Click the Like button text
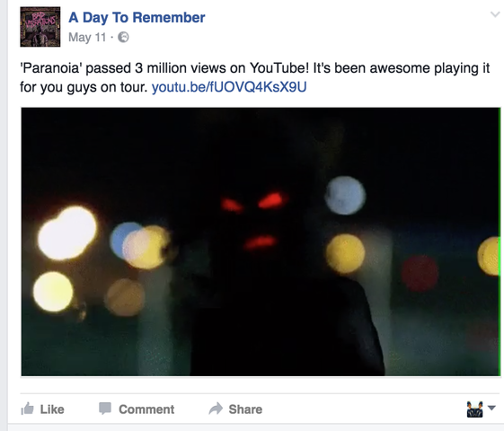The height and width of the screenshot is (431, 504). [x=52, y=409]
